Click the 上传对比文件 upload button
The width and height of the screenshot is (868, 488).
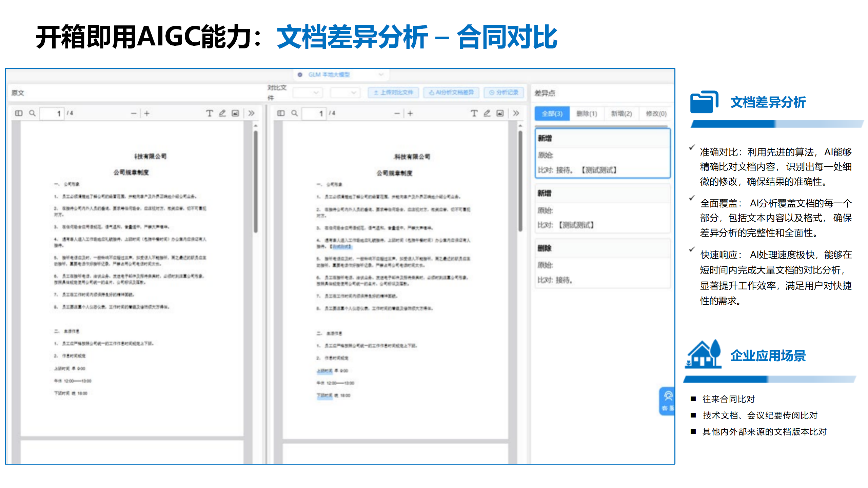(x=393, y=93)
